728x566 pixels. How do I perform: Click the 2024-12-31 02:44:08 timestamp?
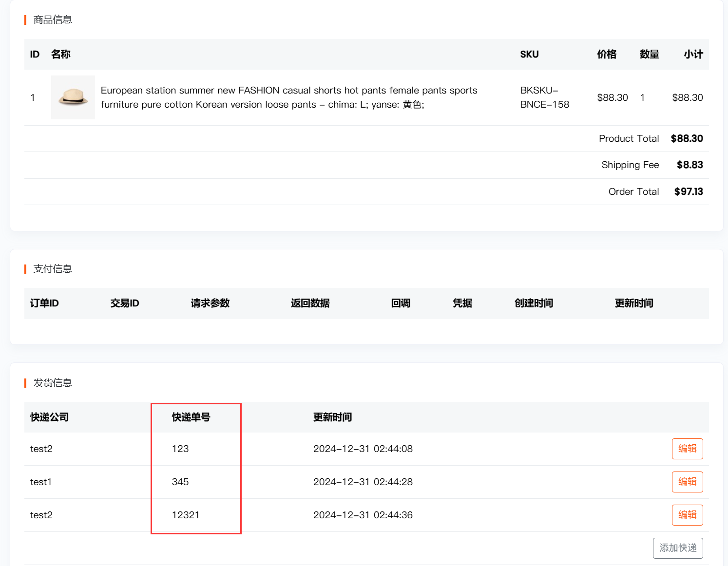[x=363, y=449]
